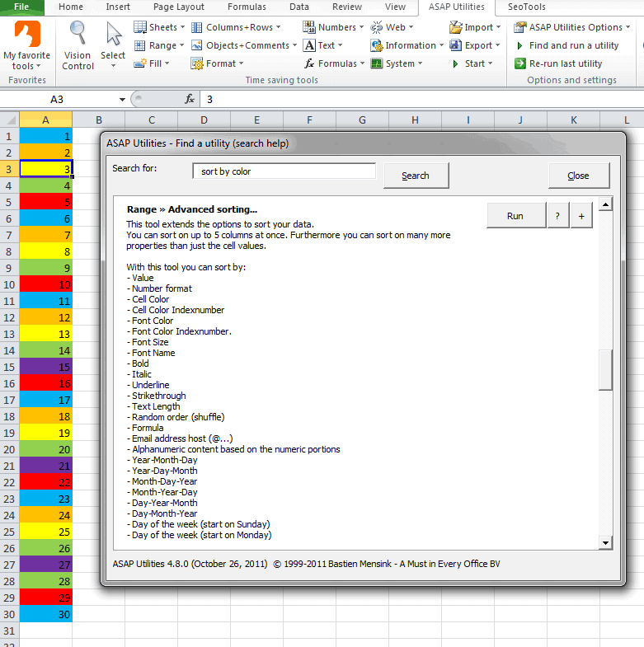Viewport: 644px width, 647px height.
Task: Switch to the SeoTools tab
Action: point(526,7)
